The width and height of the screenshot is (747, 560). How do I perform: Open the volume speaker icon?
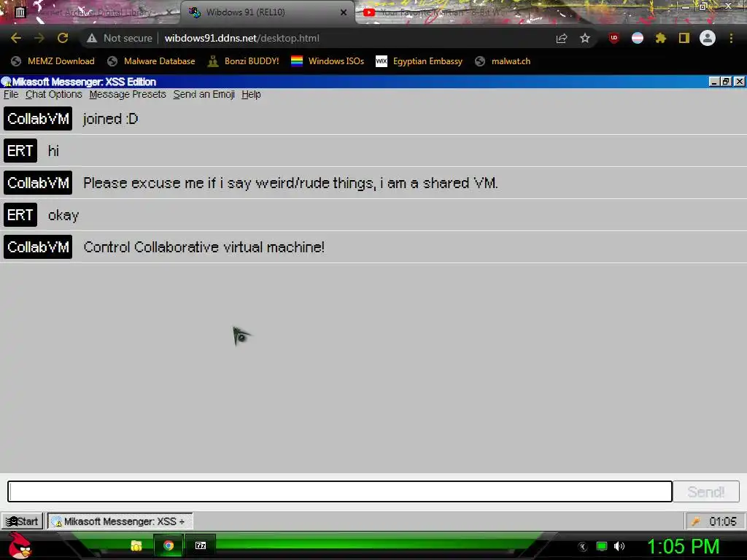pos(619,546)
